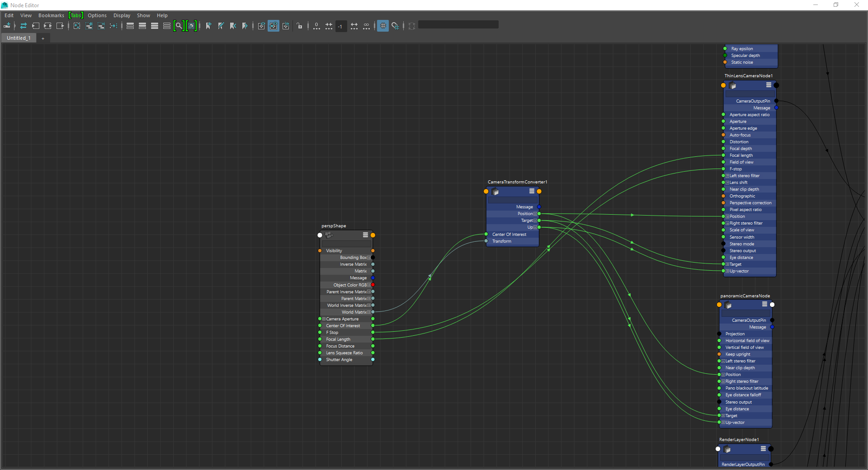868x470 pixels.
Task: Click the blue Message port on perspShape
Action: pyautogui.click(x=373, y=278)
